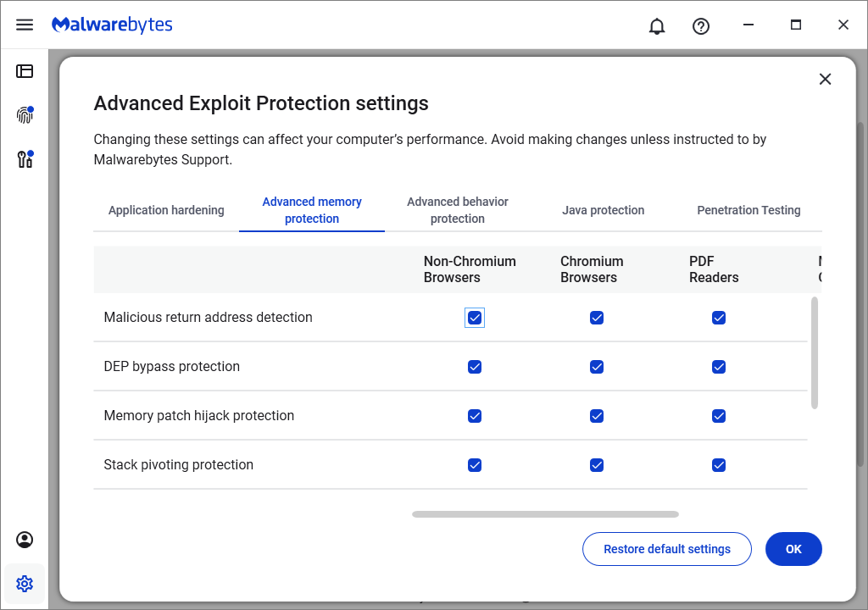Minimize the Malwarebytes window
The image size is (868, 610).
click(748, 25)
